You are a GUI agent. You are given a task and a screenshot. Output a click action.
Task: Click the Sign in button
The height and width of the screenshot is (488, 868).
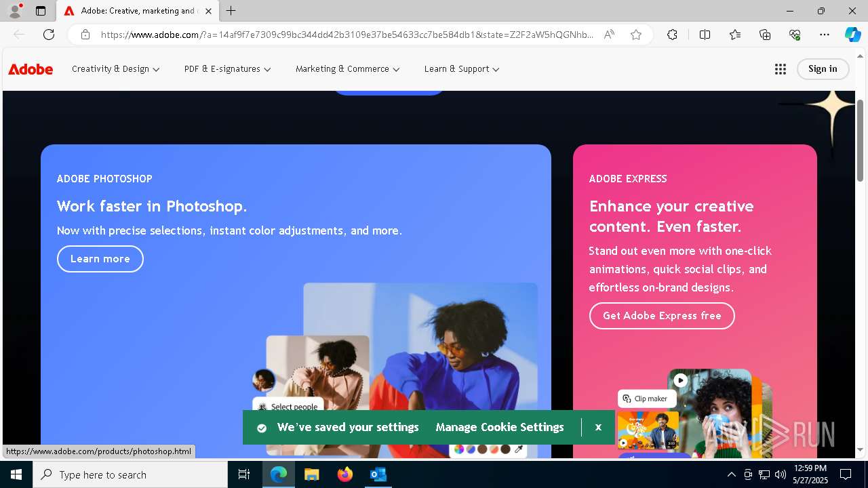coord(823,69)
